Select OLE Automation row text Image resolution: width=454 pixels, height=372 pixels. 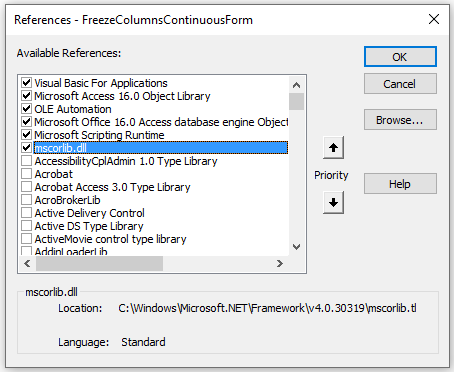click(x=73, y=109)
